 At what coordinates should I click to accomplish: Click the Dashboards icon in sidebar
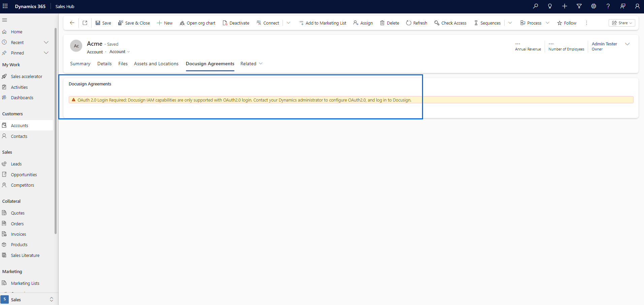4,98
